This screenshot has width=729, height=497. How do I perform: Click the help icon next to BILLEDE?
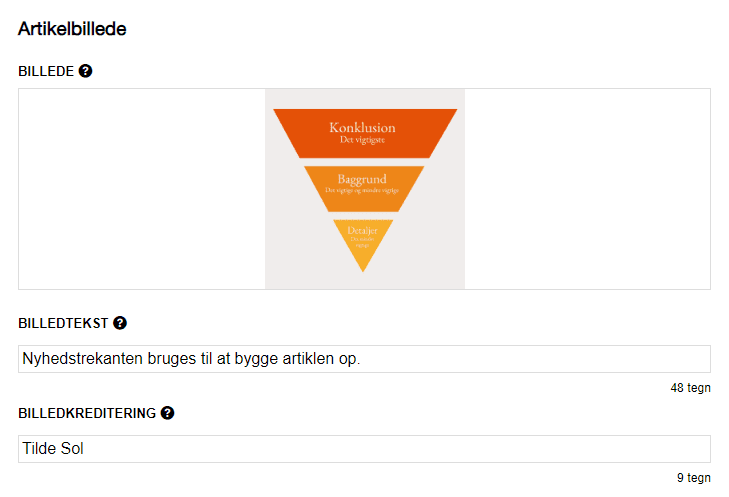[x=86, y=71]
